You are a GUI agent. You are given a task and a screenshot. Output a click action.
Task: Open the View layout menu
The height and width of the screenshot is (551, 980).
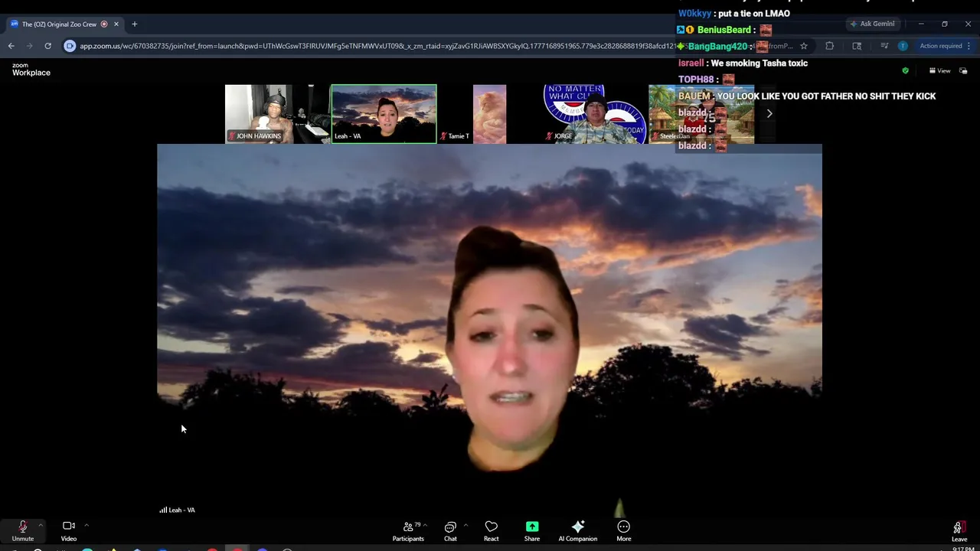939,70
